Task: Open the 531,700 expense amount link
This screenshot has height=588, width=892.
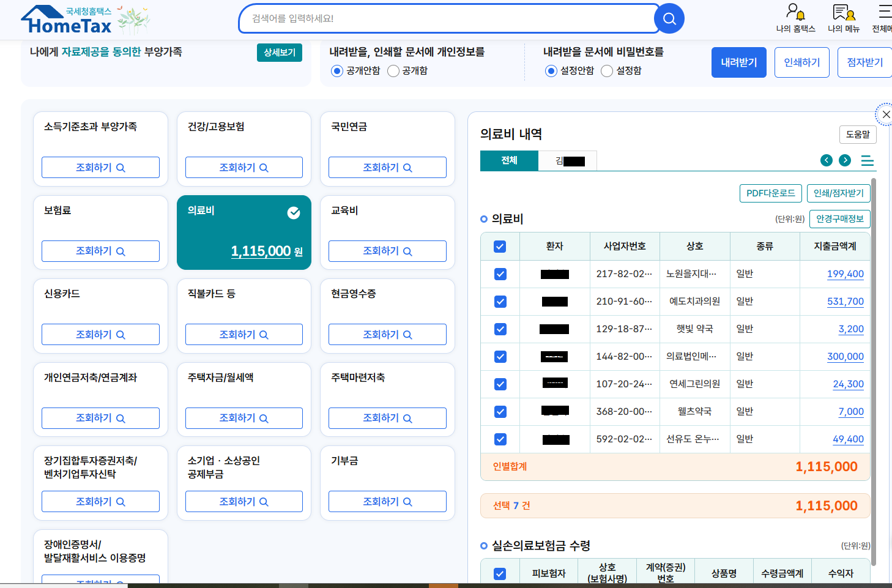Action: tap(846, 302)
